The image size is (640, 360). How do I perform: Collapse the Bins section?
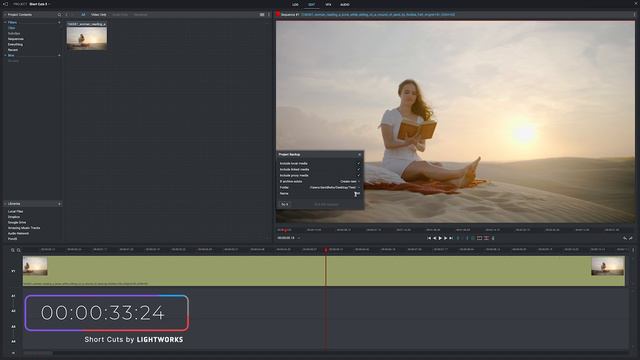tap(5, 55)
